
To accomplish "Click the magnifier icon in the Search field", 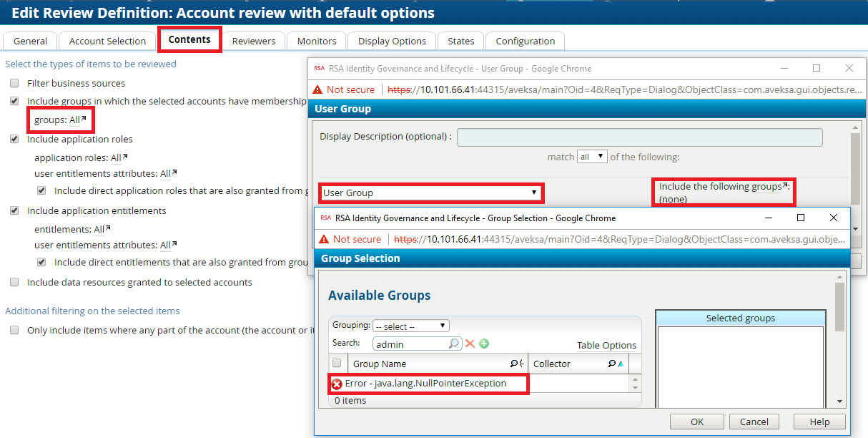I will [453, 344].
